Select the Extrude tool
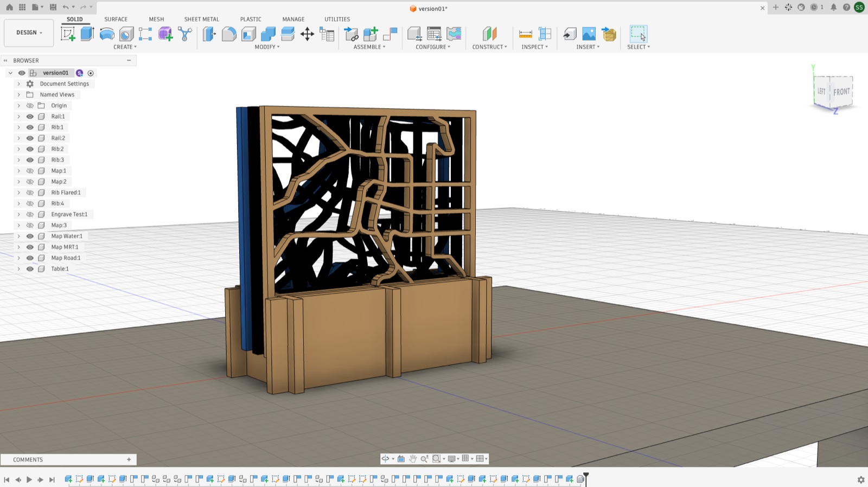868x487 pixels. click(87, 34)
